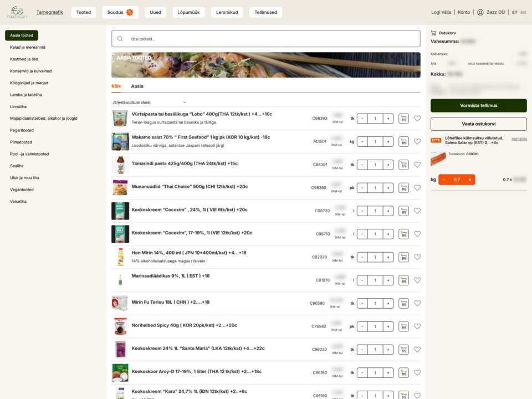Screen dimensions: 532x399
Task: Click the Vaata ostukorvi button
Action: [478, 124]
